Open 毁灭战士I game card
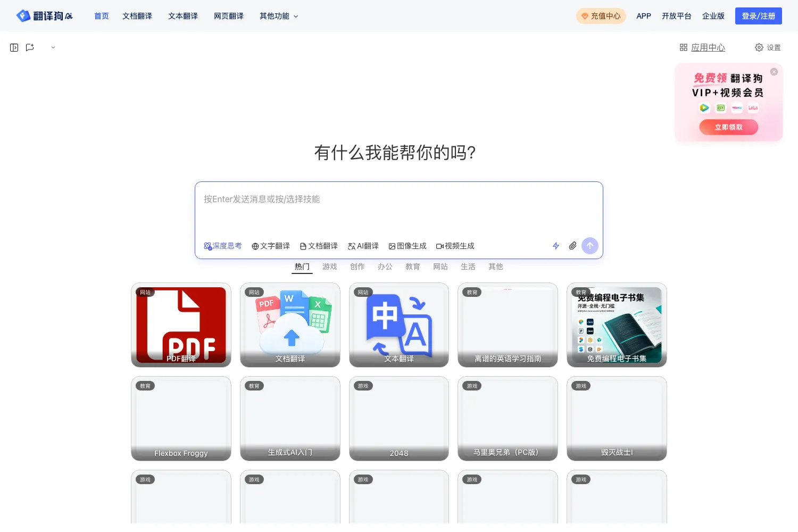This screenshot has width=798, height=532. [617, 419]
